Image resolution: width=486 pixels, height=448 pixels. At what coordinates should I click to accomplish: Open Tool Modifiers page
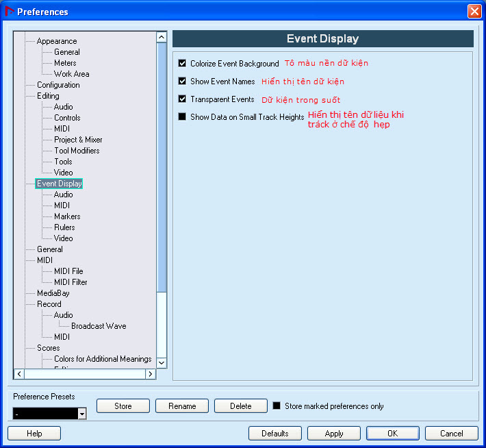tap(77, 151)
